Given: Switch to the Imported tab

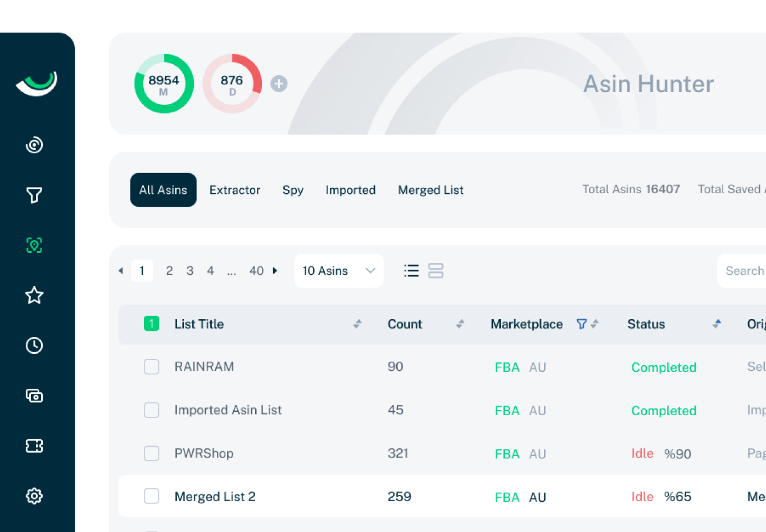Looking at the screenshot, I should pyautogui.click(x=351, y=190).
